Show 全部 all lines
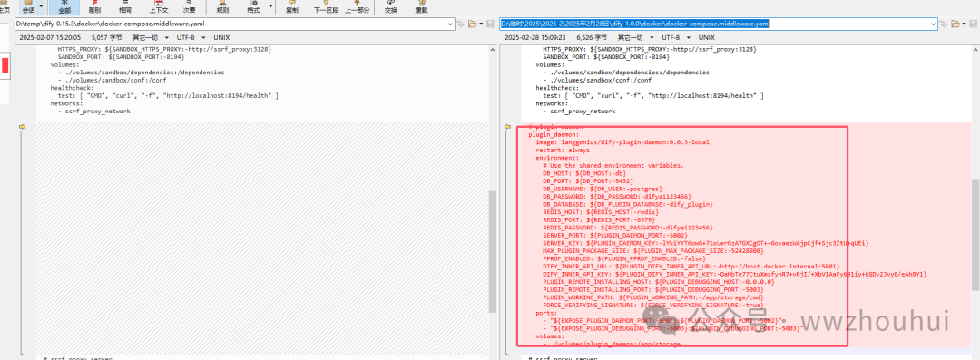Viewport: 980px width, 360px height. [x=65, y=7]
